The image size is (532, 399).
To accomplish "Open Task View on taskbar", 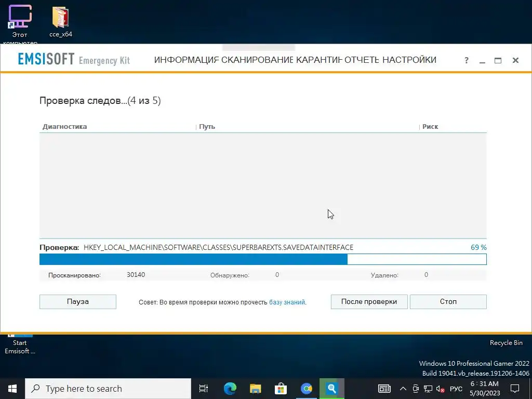I will (x=204, y=389).
